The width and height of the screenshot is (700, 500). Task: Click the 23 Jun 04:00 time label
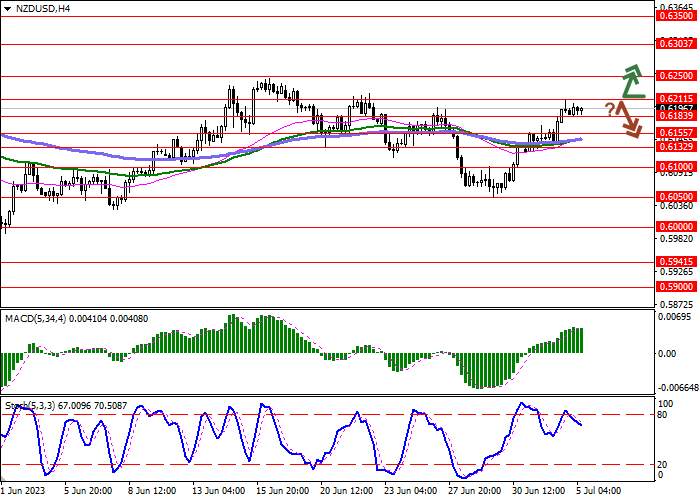411,491
